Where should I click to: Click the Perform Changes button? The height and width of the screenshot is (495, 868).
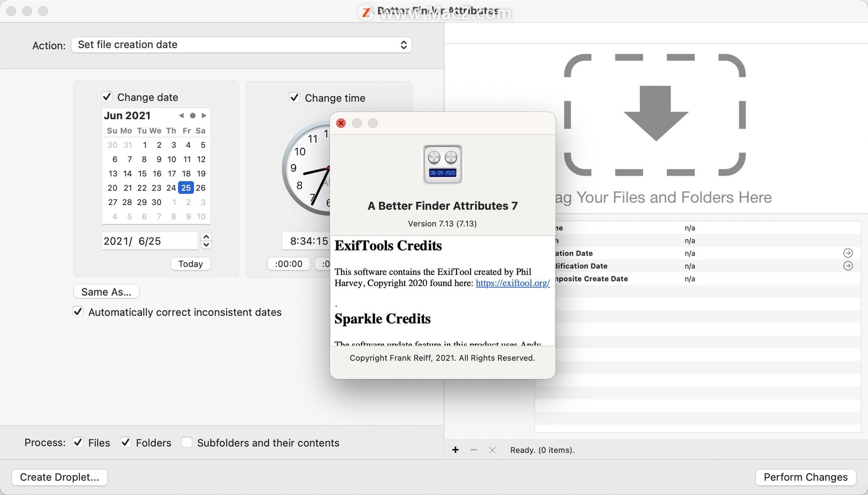806,477
